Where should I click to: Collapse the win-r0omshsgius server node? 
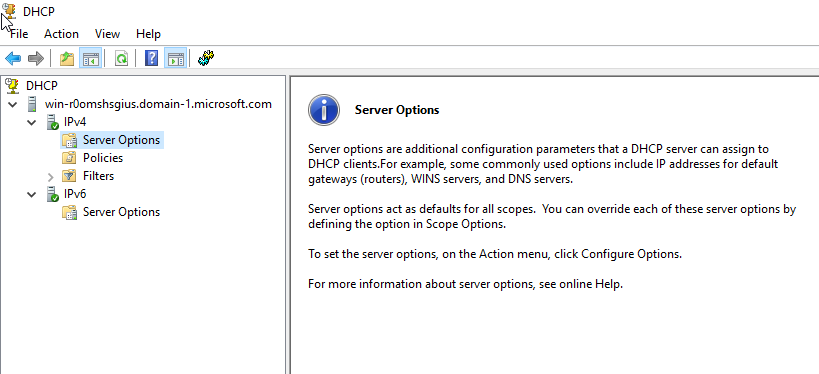tap(13, 104)
